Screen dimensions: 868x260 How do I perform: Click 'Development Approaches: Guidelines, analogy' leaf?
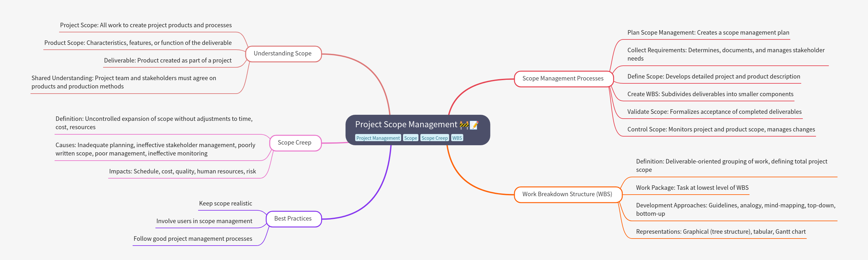pyautogui.click(x=736, y=209)
